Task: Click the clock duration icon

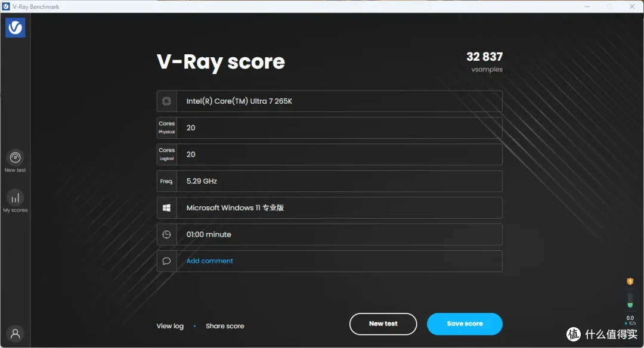Action: pos(166,235)
